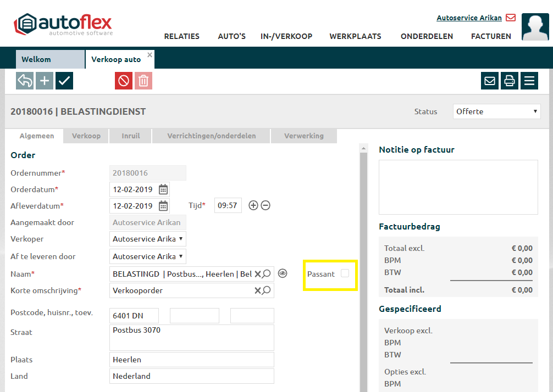Image resolution: width=553 pixels, height=392 pixels.
Task: Open the Werkplaats menu
Action: click(x=355, y=36)
